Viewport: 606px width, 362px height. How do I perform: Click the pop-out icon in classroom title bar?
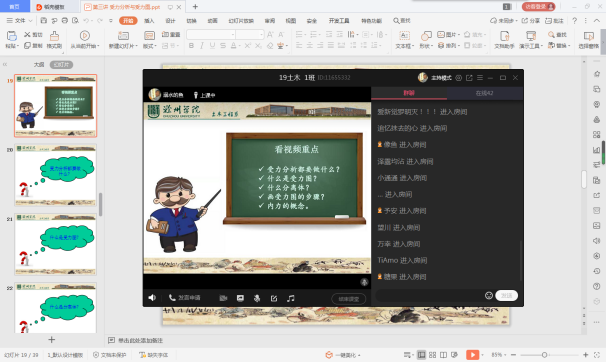(x=469, y=78)
